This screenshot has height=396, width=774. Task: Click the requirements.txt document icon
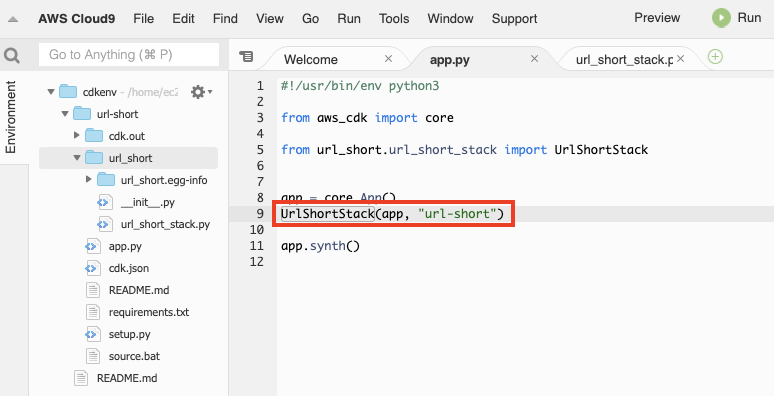pyautogui.click(x=93, y=312)
